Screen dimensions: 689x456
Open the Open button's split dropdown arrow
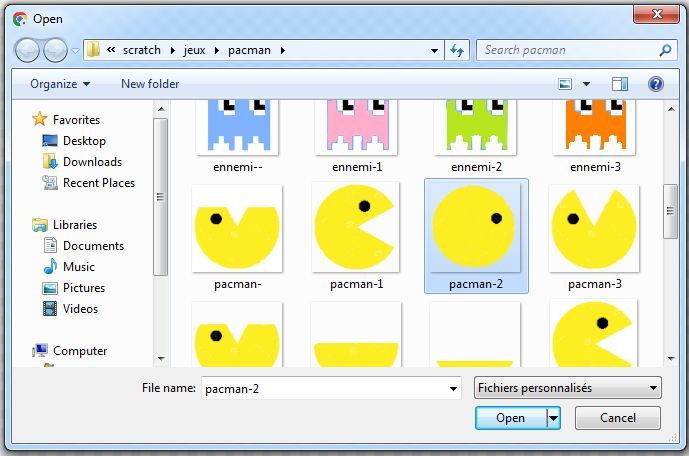pyautogui.click(x=554, y=418)
